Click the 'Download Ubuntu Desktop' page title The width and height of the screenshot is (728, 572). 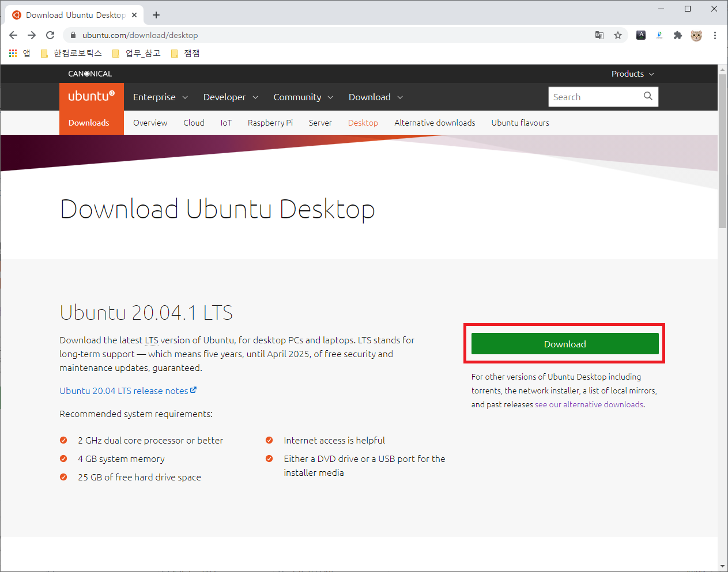click(x=218, y=209)
